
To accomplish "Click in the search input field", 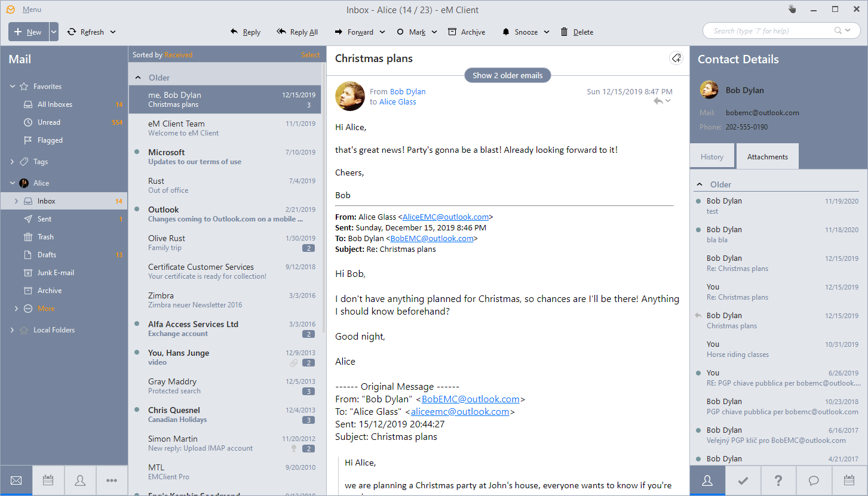I will coord(771,31).
